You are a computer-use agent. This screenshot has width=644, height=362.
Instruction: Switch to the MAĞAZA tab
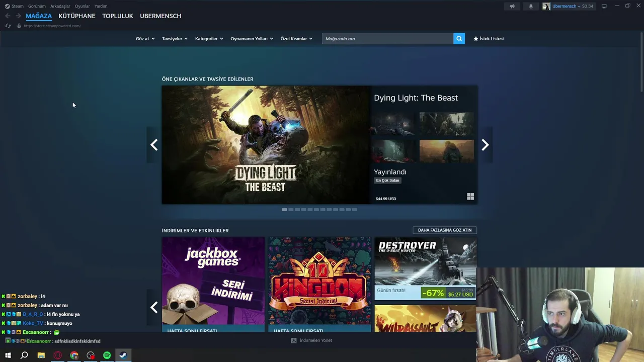(39, 16)
